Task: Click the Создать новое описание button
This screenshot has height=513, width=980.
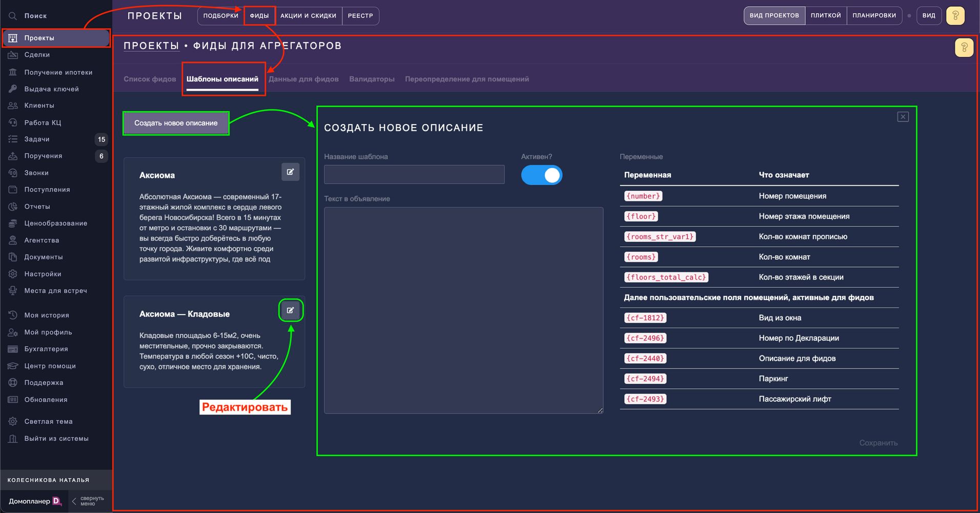Action: click(x=176, y=123)
